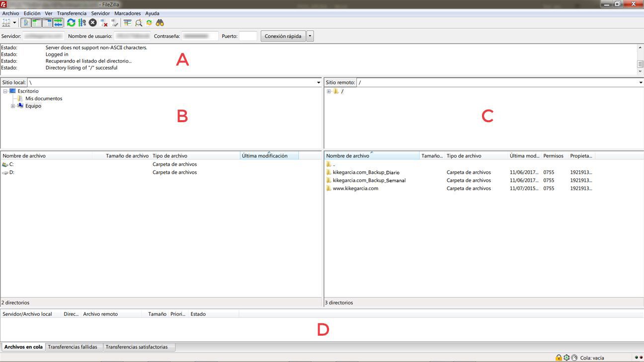
Task: Switch to Transferencias fallidas tab
Action: [74, 347]
